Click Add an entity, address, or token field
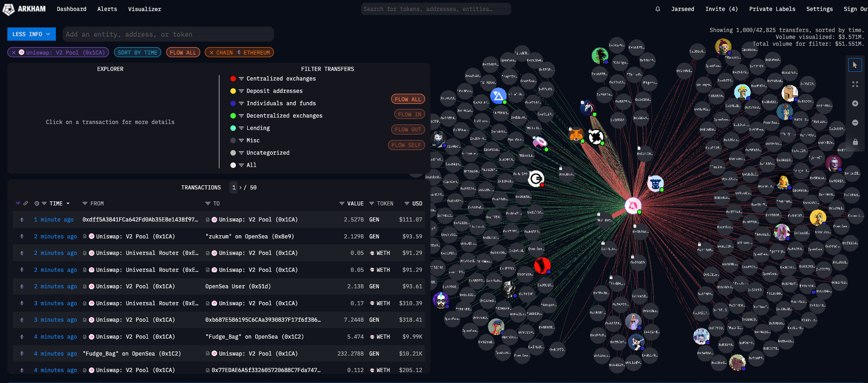The image size is (868, 383). [x=168, y=34]
